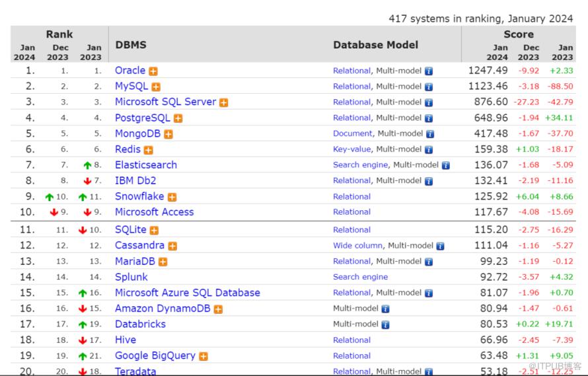588x376 pixels.
Task: Click the info icon in Databricks row
Action: tap(386, 324)
